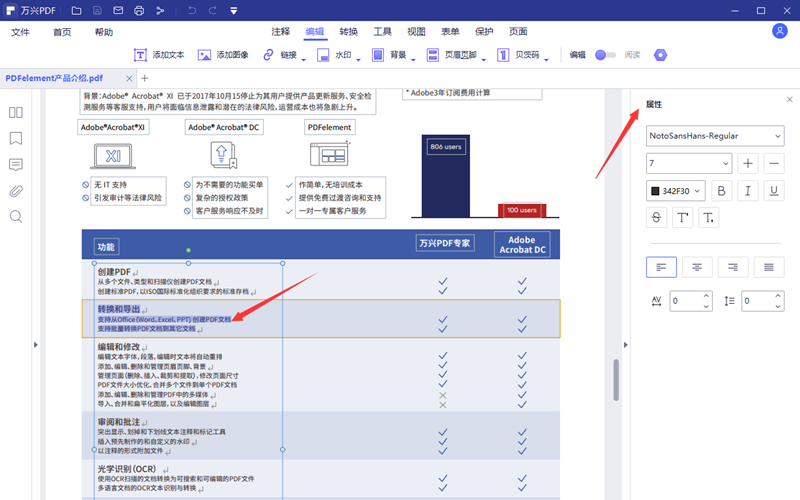The width and height of the screenshot is (800, 500).
Task: Toggle the edit/read mode switch
Action: (x=605, y=55)
